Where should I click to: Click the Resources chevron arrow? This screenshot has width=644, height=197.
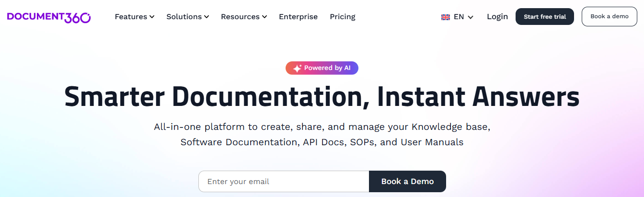click(264, 17)
